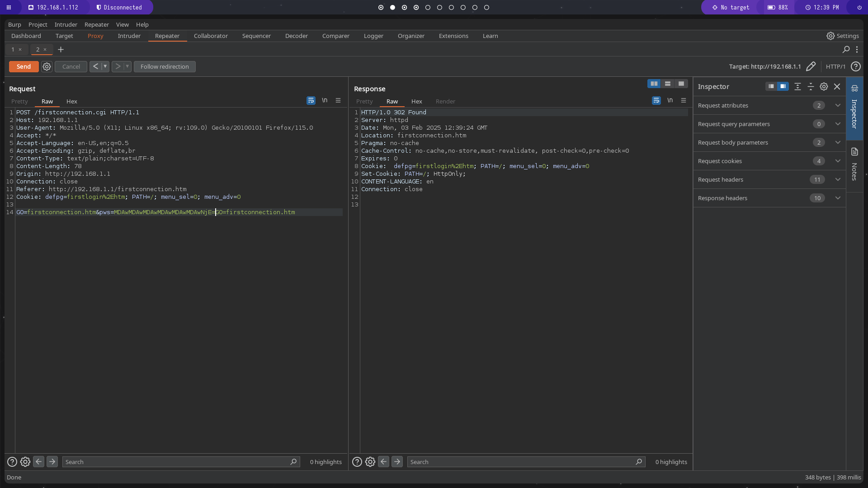Image resolution: width=868 pixels, height=488 pixels.
Task: Open request search settings gear
Action: [25, 462]
